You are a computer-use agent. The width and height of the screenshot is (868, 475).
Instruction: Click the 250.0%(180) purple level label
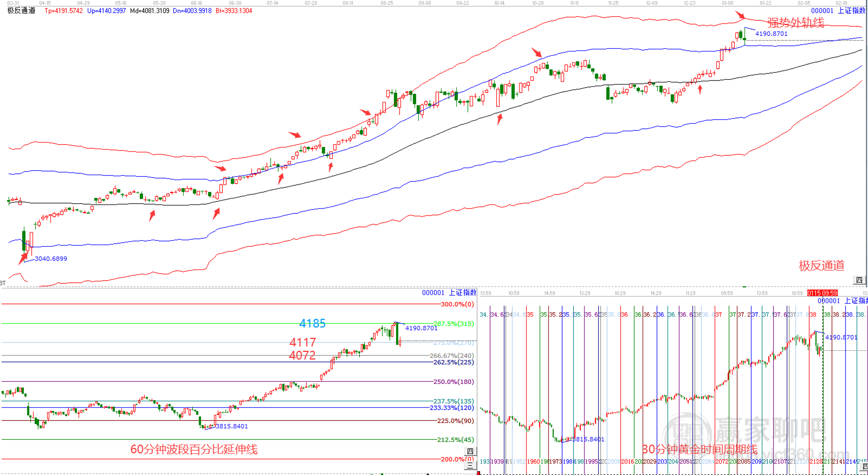pos(453,382)
